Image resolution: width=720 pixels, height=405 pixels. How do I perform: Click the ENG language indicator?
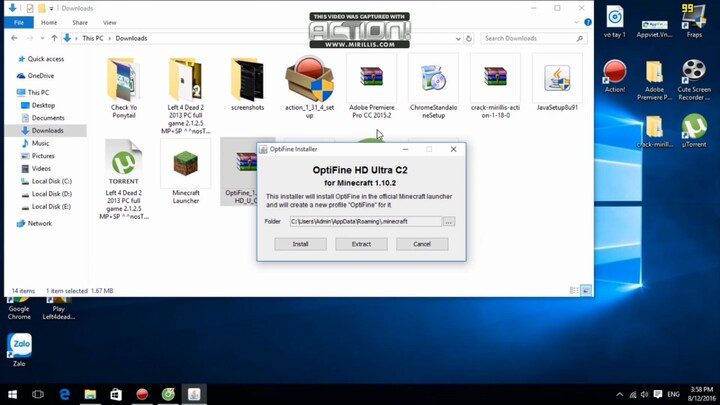(673, 394)
